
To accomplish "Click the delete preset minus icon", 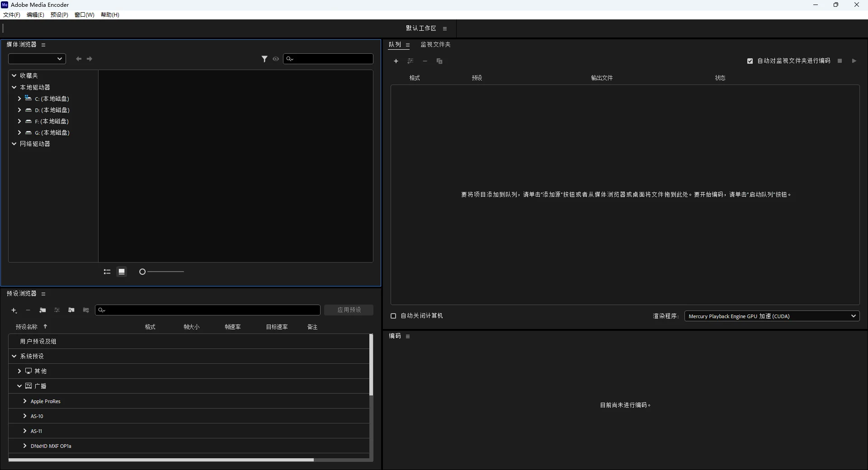I will [28, 310].
